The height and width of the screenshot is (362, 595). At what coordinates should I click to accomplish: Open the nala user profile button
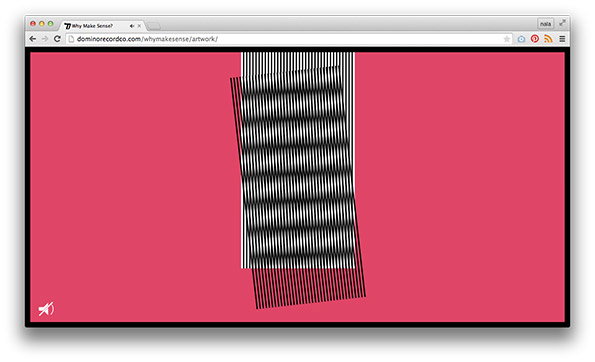pos(545,24)
